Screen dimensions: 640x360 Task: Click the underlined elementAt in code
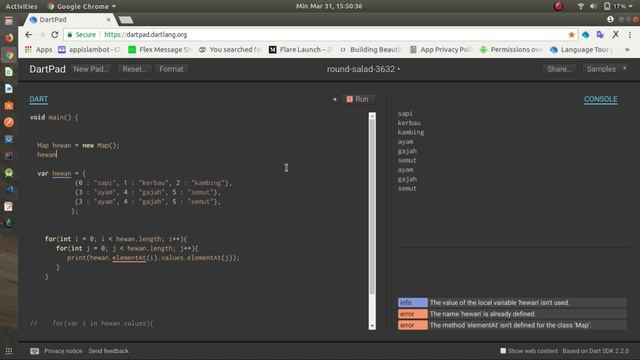129,258
